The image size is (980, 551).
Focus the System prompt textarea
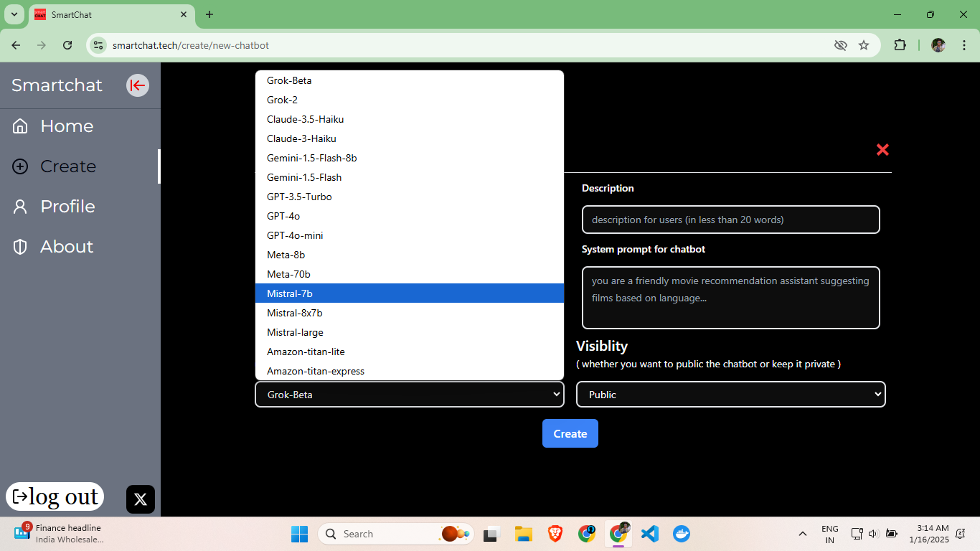click(x=731, y=298)
